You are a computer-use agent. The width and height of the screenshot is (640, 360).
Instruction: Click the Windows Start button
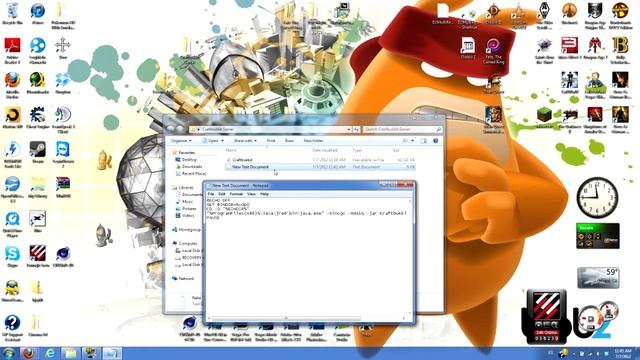click(9, 353)
